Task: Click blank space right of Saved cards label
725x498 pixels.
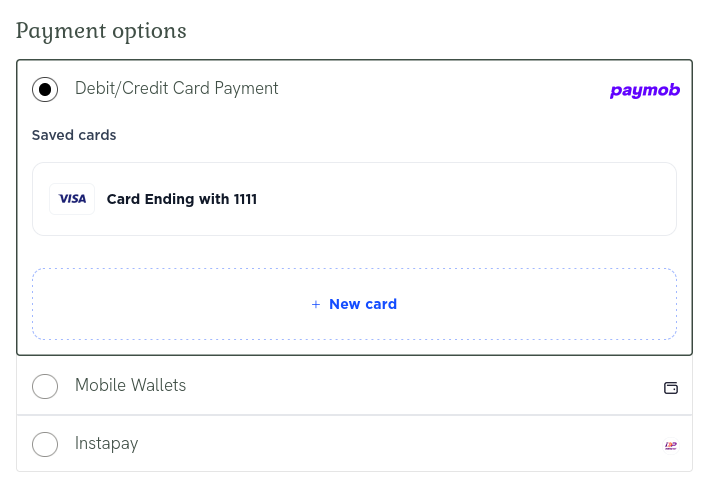Action: [400, 135]
